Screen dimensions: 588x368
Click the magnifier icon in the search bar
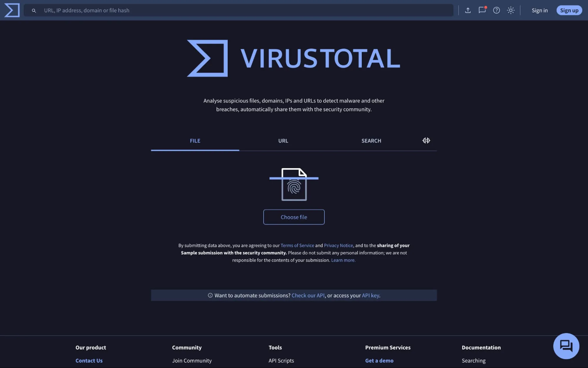click(x=34, y=10)
